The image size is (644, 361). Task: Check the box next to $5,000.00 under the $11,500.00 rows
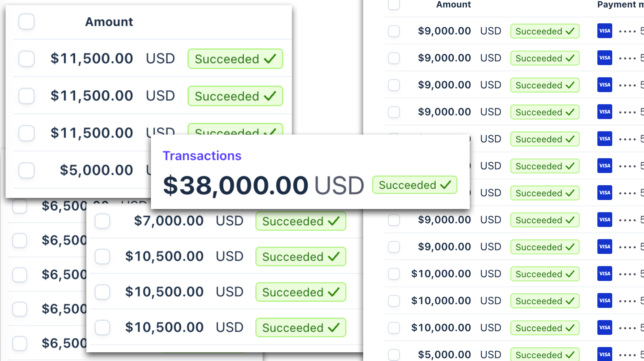27,170
